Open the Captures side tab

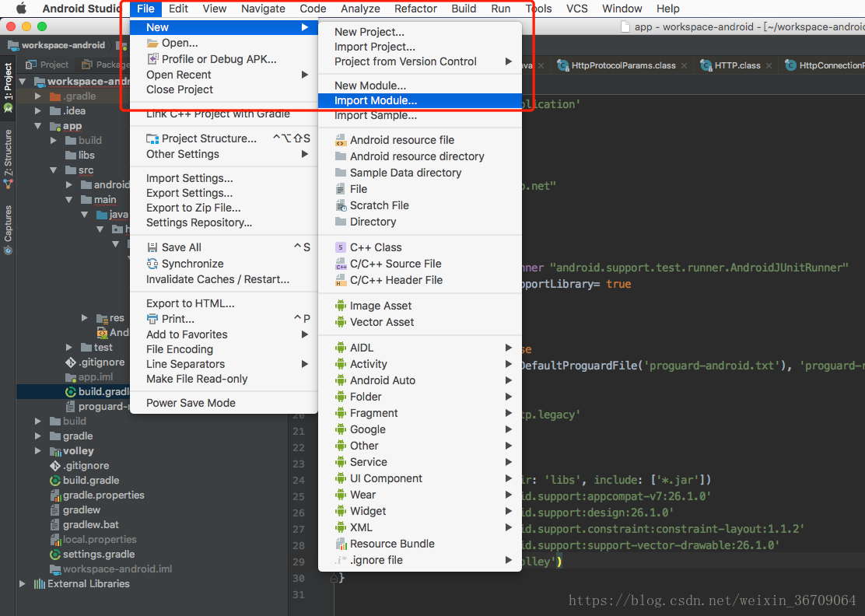(8, 229)
